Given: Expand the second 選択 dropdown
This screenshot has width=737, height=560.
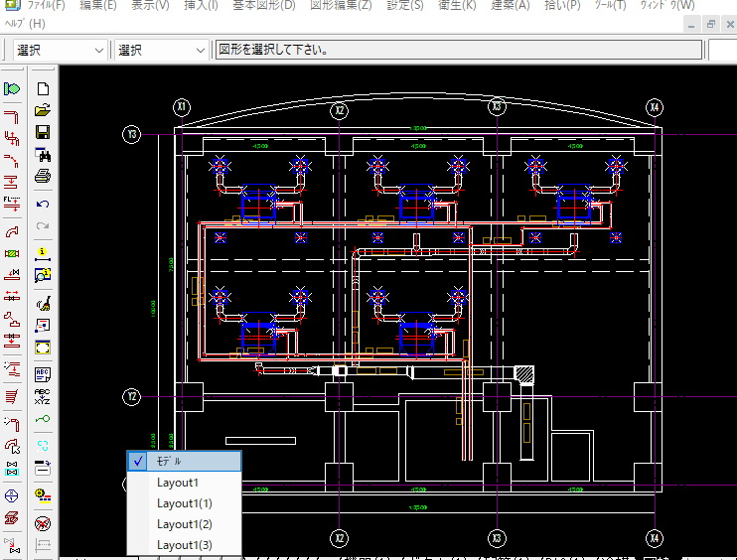Looking at the screenshot, I should [199, 50].
